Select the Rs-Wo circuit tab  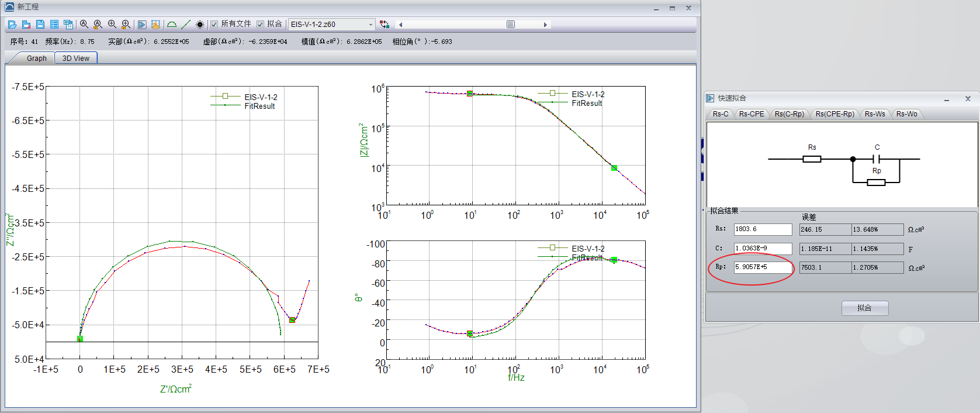(x=907, y=114)
